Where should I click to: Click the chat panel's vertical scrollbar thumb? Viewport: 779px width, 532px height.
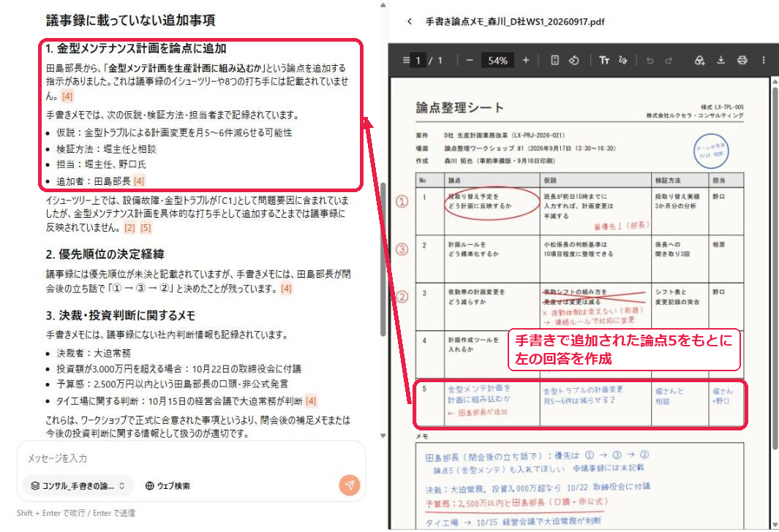[383, 259]
